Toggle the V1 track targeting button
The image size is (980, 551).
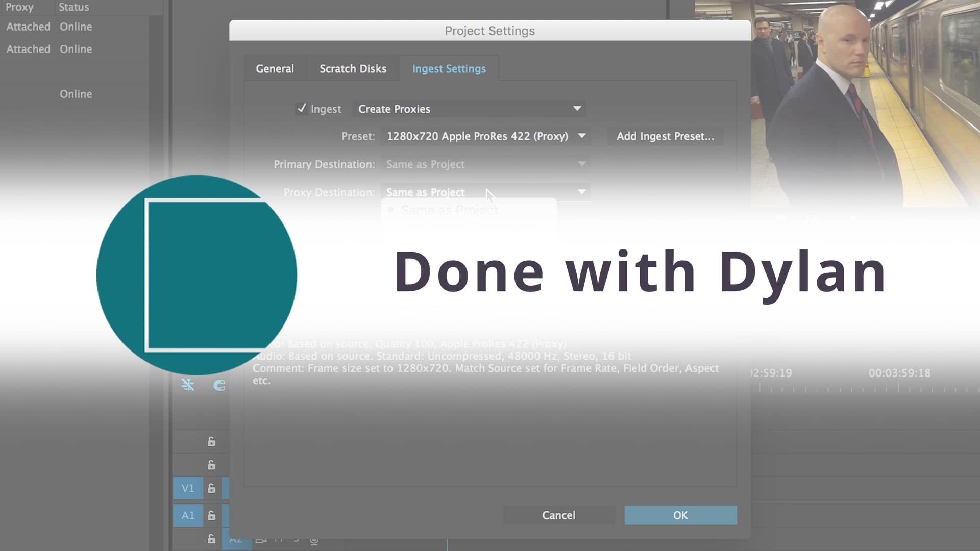pyautogui.click(x=188, y=488)
